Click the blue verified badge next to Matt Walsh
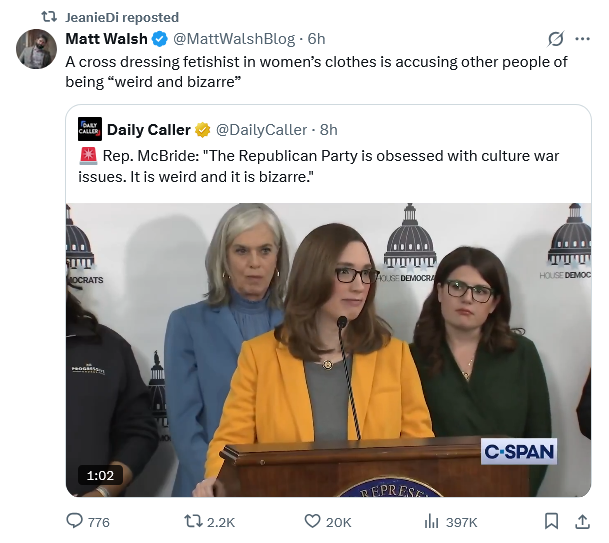Image resolution: width=609 pixels, height=543 pixels. (158, 39)
